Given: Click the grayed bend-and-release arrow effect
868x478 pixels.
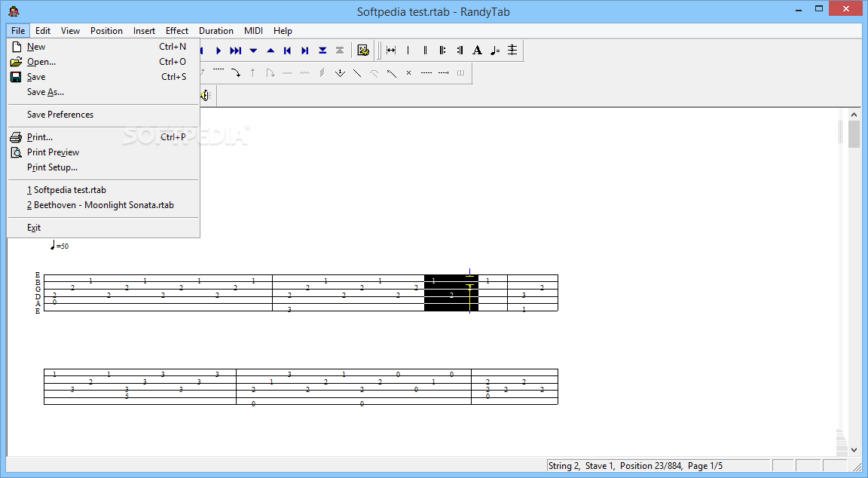Looking at the screenshot, I should (x=270, y=72).
